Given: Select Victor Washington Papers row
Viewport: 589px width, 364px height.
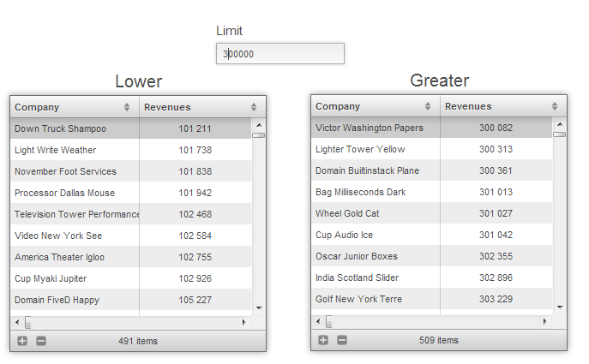Looking at the screenshot, I should tap(376, 128).
